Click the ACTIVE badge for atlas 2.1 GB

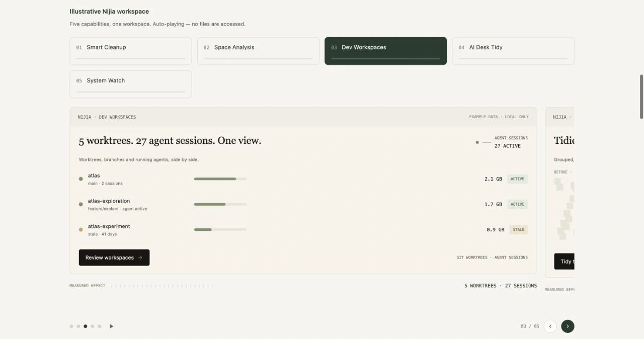[x=517, y=179]
